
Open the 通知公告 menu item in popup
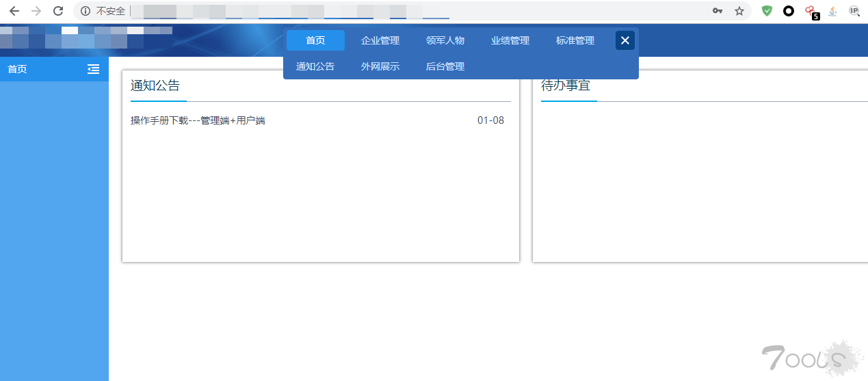pos(315,66)
